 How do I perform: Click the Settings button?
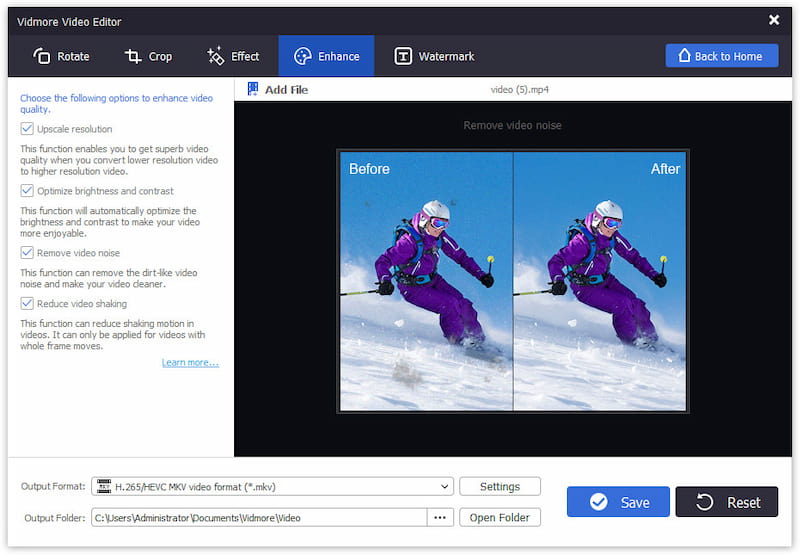[500, 487]
